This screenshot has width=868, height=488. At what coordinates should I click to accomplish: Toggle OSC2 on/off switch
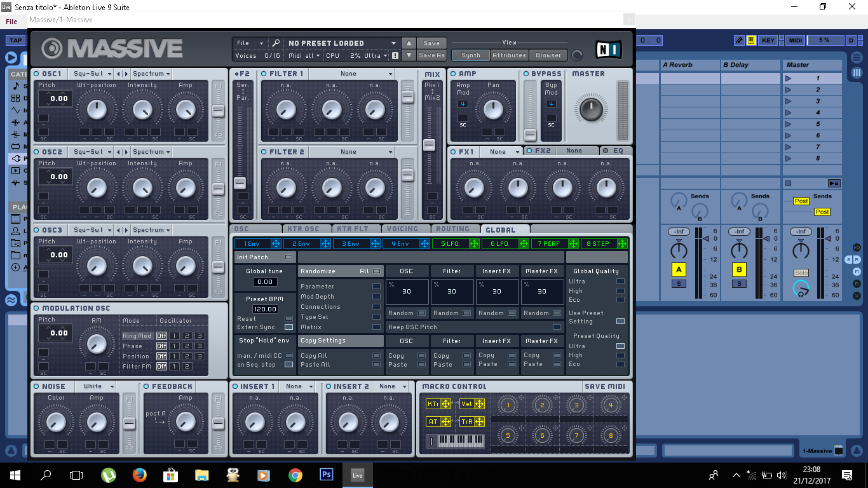[36, 152]
